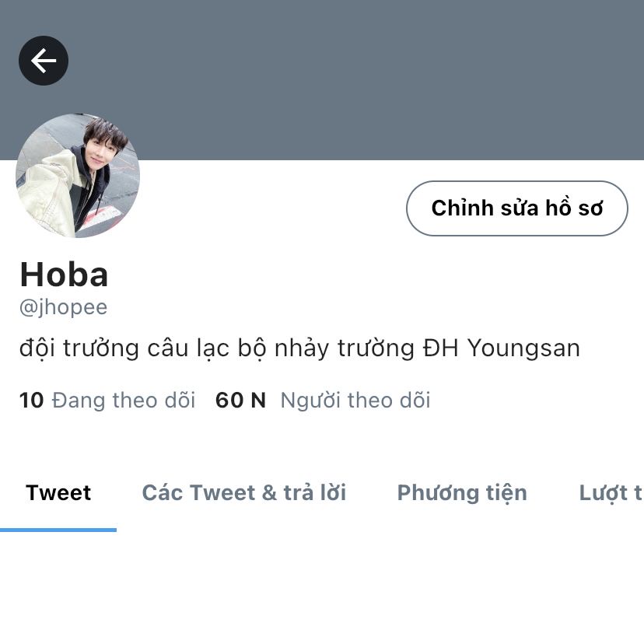This screenshot has width=644, height=644.
Task: Open the Đang theo dõi list
Action: (124, 400)
